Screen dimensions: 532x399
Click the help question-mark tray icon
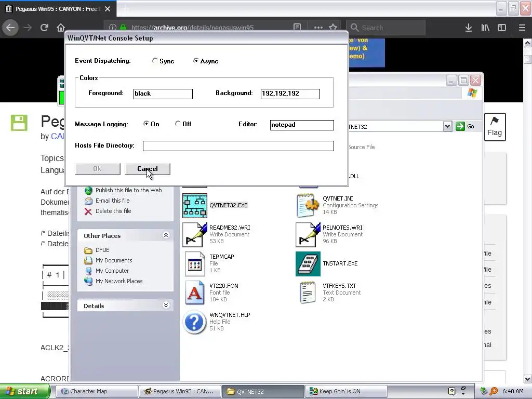pyautogui.click(x=451, y=391)
